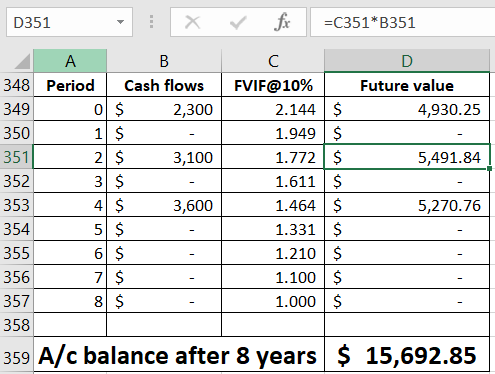Click the 'Cash flows' header cell
Viewport: 495px width, 374px height.
coord(164,85)
